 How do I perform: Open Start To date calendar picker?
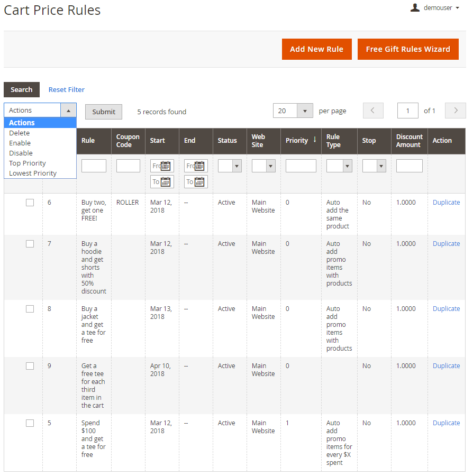(166, 182)
